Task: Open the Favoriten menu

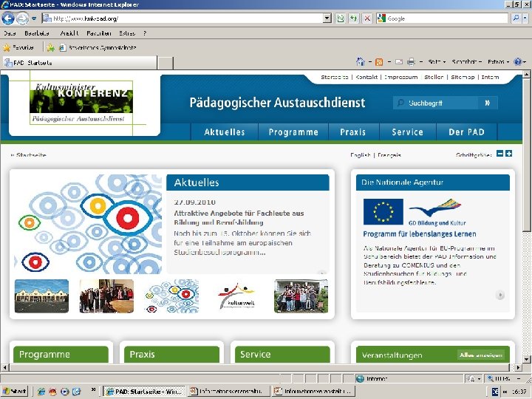Action: [x=99, y=33]
